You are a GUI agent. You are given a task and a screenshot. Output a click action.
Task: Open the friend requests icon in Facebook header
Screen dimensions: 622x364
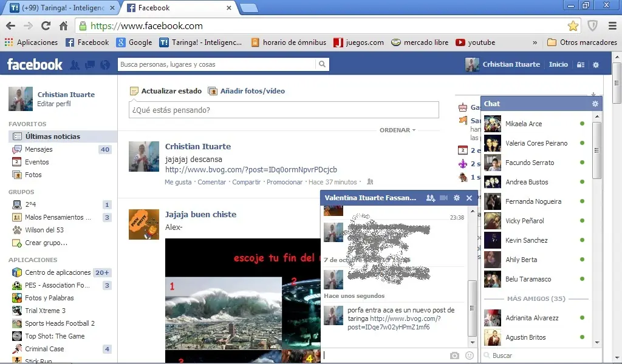(x=75, y=64)
